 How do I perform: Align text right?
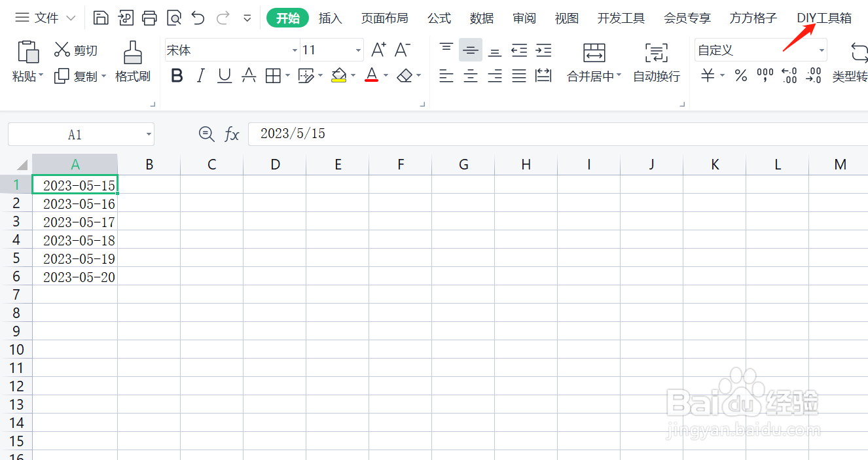click(x=496, y=76)
